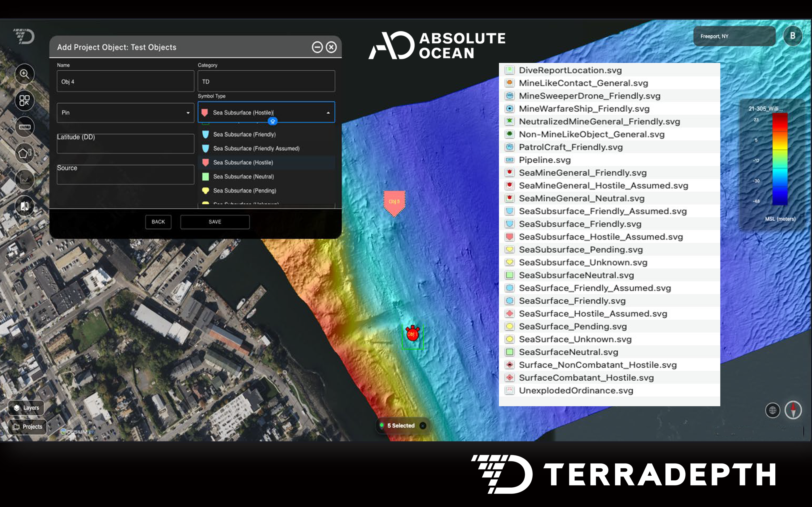This screenshot has width=812, height=507.
Task: Select SeaSurface_Unknown.svg in file list
Action: (610, 339)
